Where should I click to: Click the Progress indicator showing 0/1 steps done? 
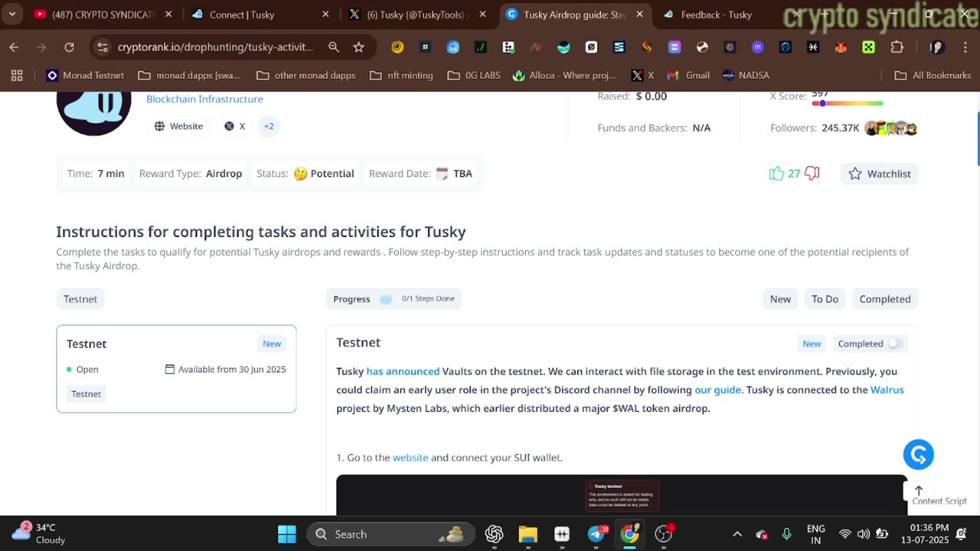394,299
